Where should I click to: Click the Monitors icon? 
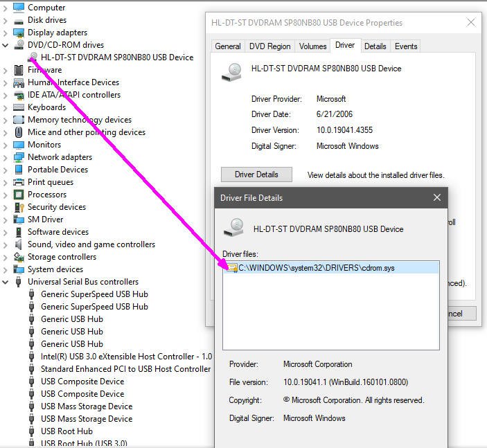[x=19, y=145]
